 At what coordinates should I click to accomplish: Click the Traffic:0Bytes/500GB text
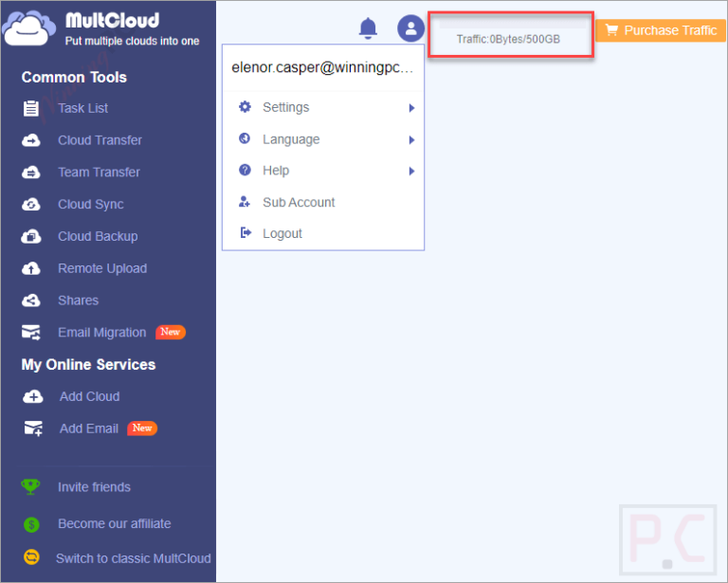tap(508, 39)
